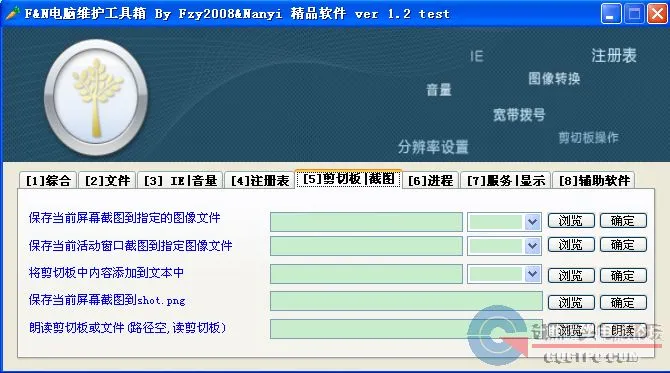The image size is (670, 373).
Task: Select the [3] IE|音量 tab
Action: click(x=180, y=180)
